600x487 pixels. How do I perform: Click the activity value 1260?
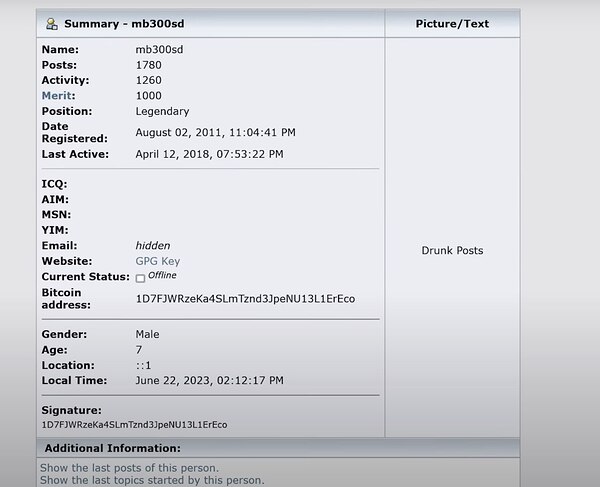[x=148, y=80]
